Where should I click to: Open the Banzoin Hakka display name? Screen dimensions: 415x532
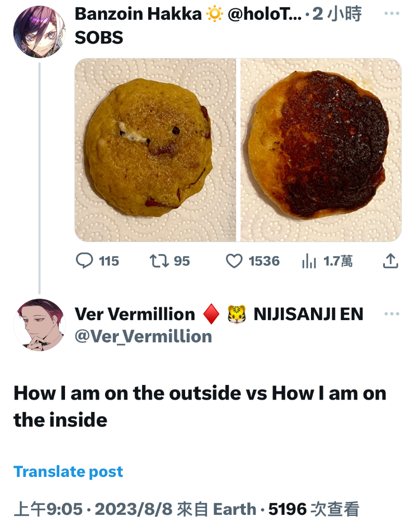(138, 14)
